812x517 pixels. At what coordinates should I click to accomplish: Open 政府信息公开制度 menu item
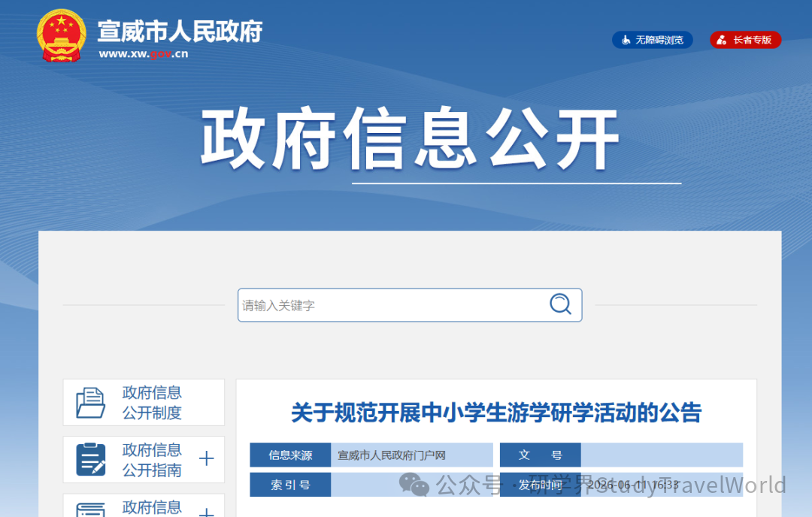[144, 403]
